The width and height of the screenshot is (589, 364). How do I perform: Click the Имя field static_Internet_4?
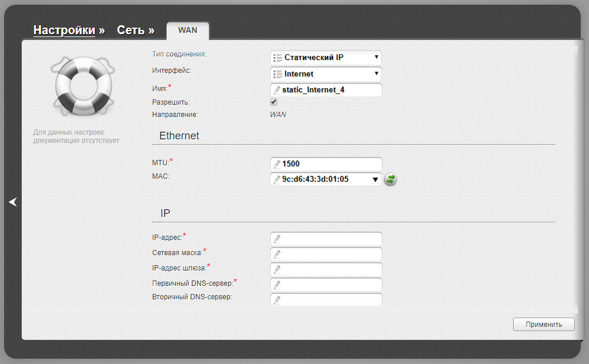(x=325, y=90)
